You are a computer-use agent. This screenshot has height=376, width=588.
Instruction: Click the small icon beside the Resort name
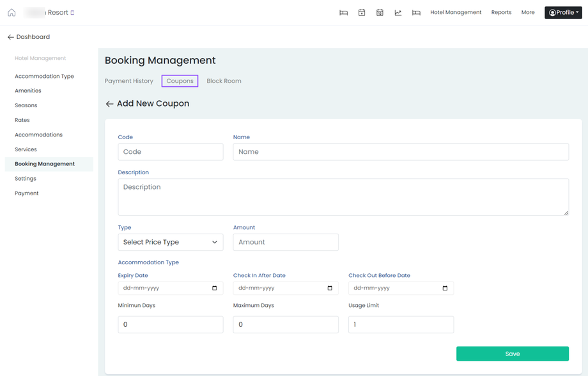72,13
